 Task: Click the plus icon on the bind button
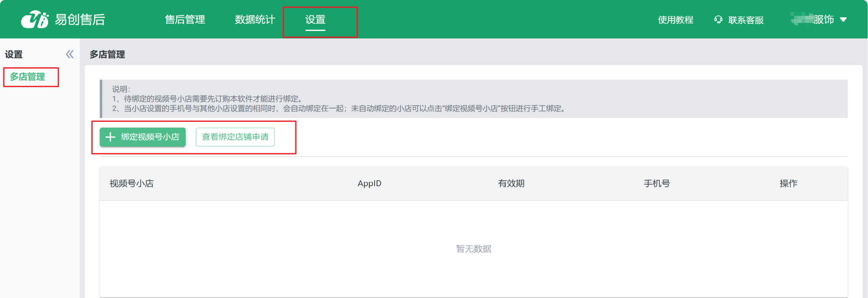point(110,137)
